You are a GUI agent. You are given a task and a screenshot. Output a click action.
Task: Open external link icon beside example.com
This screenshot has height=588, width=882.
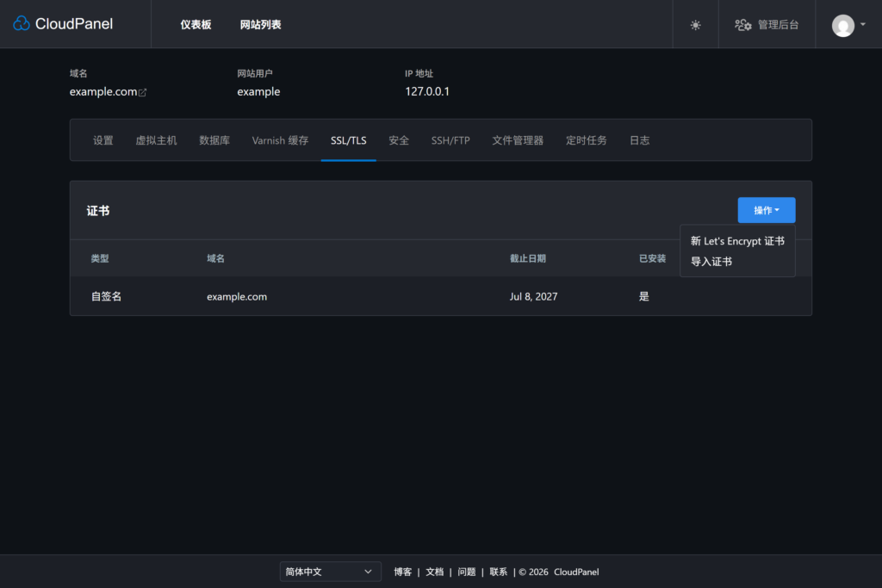point(142,92)
